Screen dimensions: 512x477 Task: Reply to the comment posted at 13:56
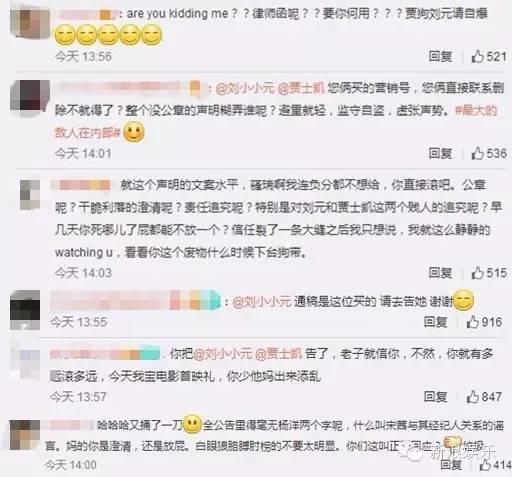440,57
